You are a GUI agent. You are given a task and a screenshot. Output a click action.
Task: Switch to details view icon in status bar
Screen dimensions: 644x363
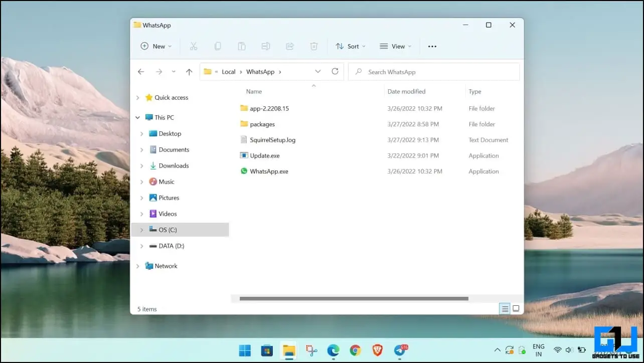(505, 309)
